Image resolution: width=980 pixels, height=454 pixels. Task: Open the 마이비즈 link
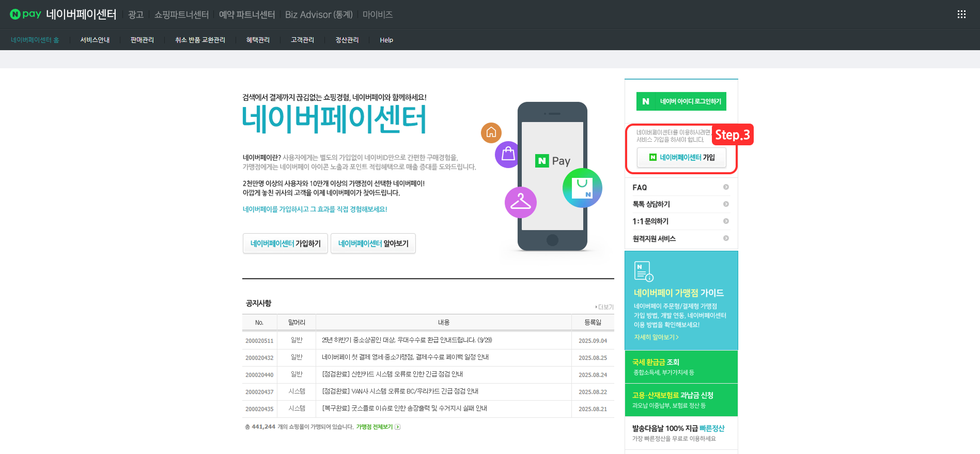(x=378, y=14)
